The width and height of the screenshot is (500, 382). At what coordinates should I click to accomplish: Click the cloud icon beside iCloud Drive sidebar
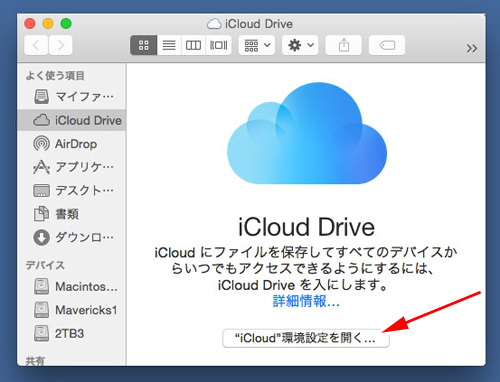tap(41, 120)
